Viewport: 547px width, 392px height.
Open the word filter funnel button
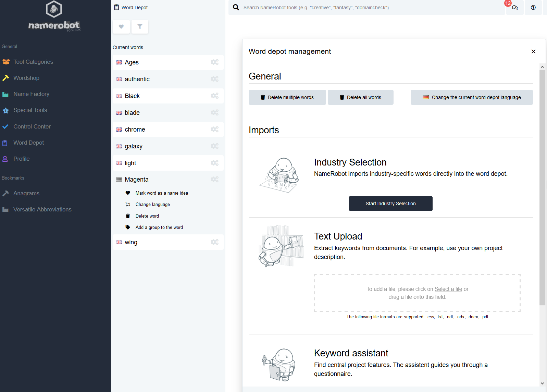[x=140, y=26]
